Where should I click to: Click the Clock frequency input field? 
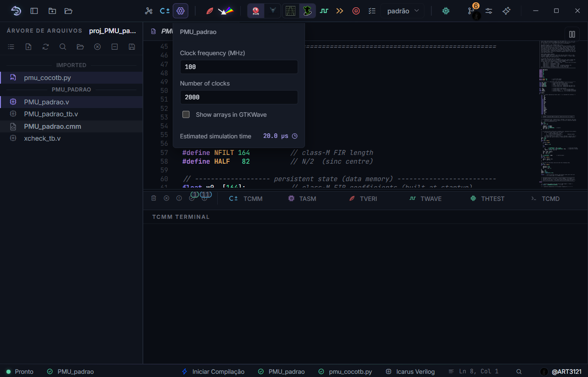coord(239,67)
